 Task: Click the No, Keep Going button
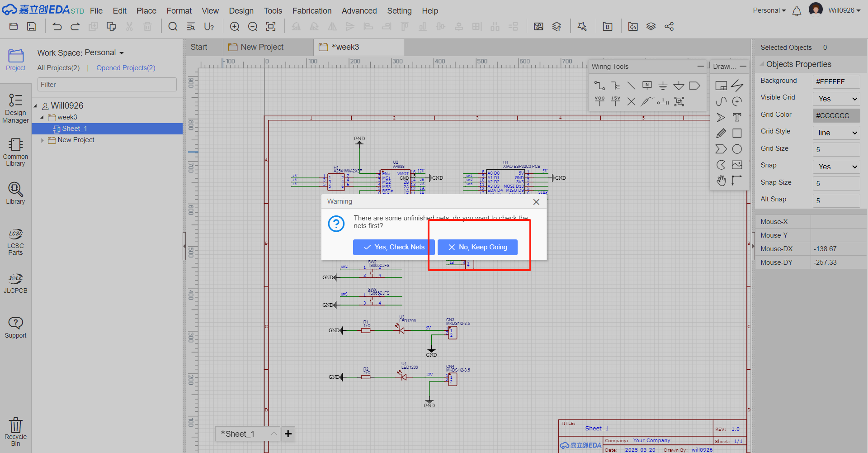point(477,247)
